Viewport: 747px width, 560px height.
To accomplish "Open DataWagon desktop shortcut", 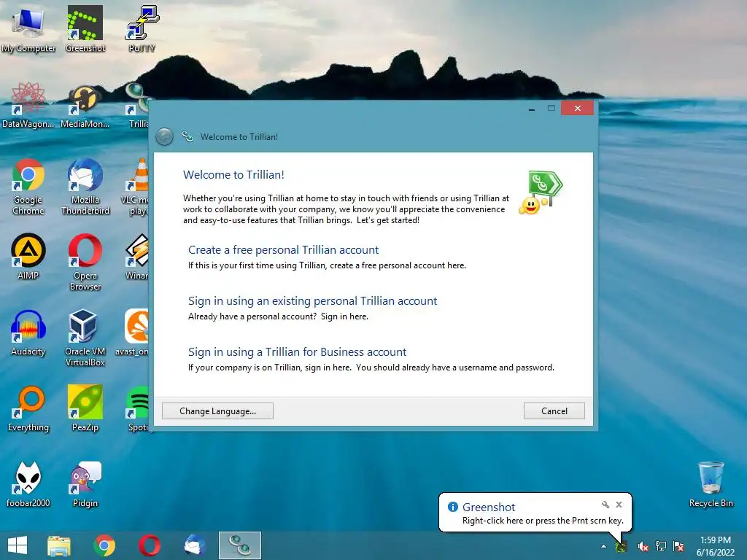I will tap(28, 105).
